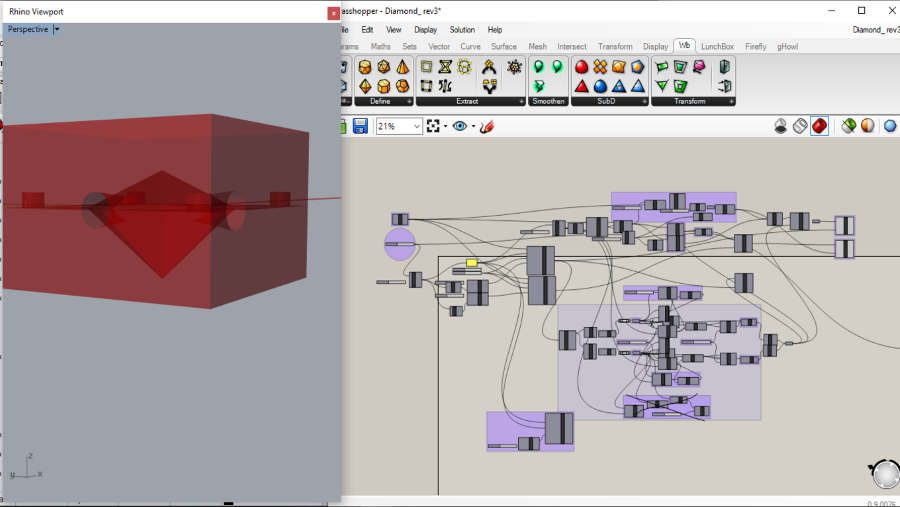Switch to the Mesh tab
This screenshot has width=900, height=507.
(537, 47)
